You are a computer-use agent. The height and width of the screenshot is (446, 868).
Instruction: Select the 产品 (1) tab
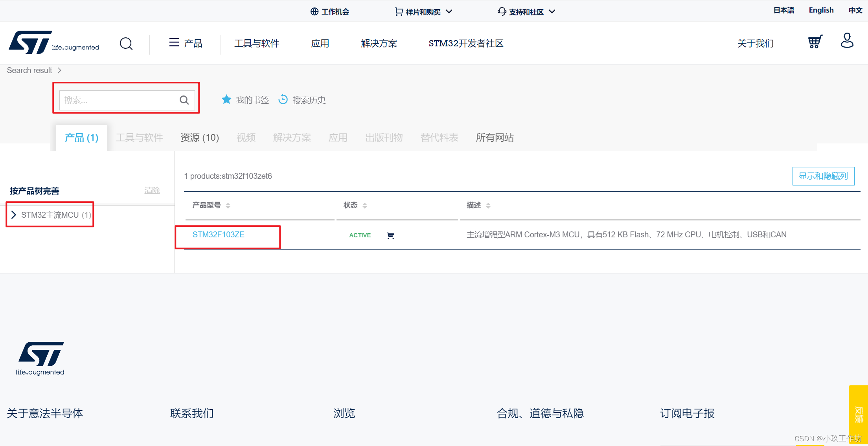pos(82,138)
